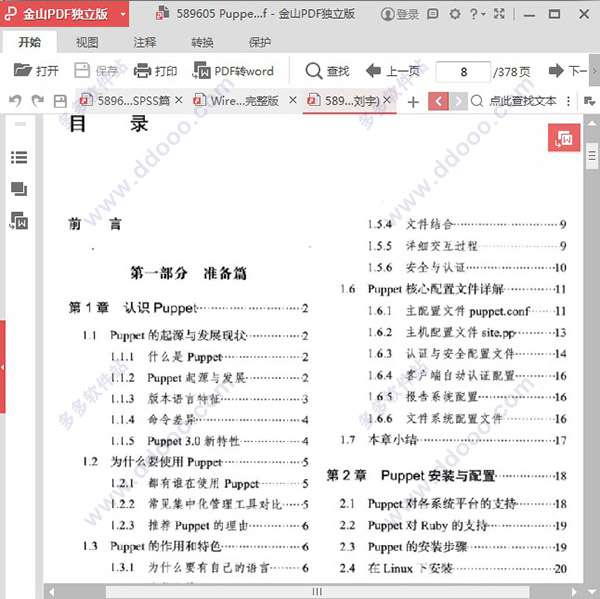Open settings gear icon
Viewport: 600px width, 599px height.
pos(455,15)
